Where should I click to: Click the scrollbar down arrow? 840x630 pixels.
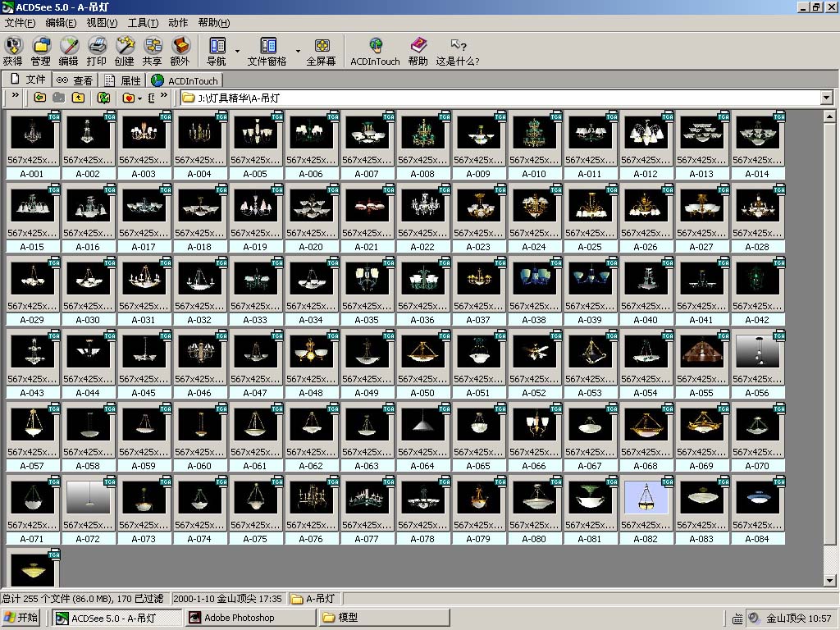coord(829,580)
